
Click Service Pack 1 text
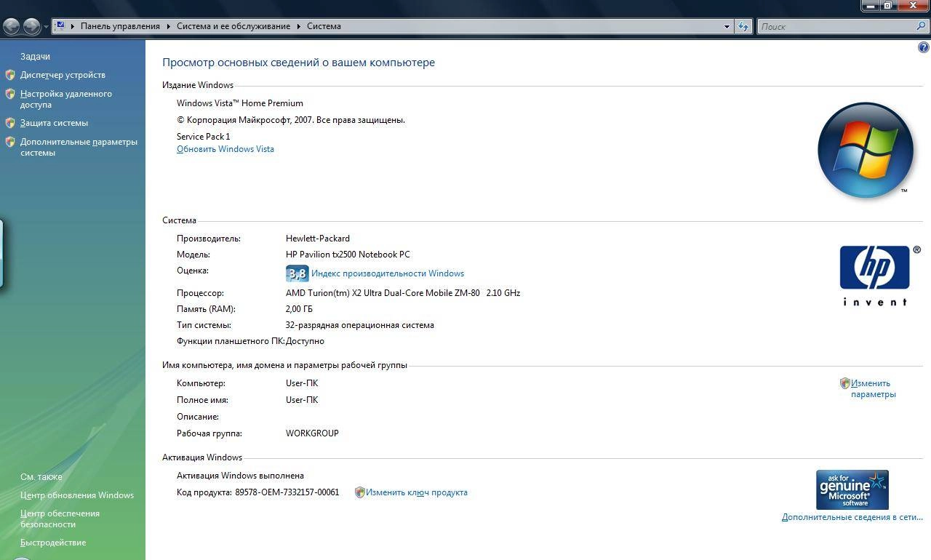(x=203, y=137)
